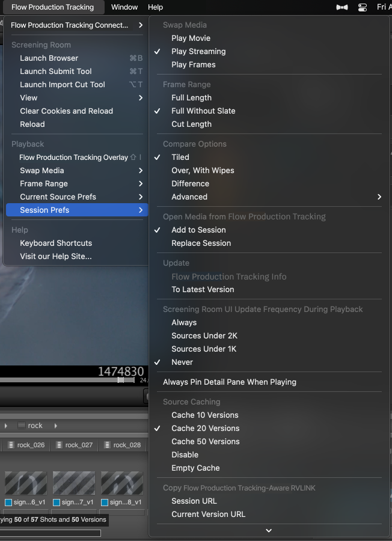Click the film icon beside rock_027
Viewport: 392px width, 541px height.
(x=60, y=445)
